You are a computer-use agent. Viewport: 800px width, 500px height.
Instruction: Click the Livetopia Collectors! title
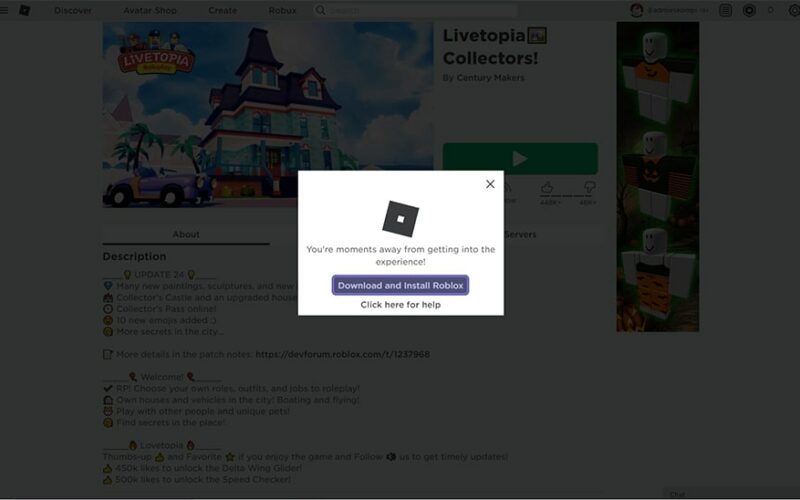tap(490, 46)
